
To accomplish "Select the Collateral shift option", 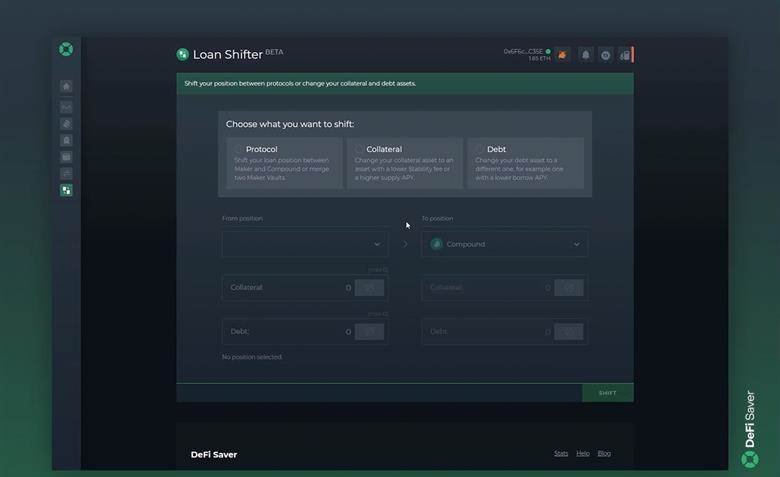I will click(404, 163).
